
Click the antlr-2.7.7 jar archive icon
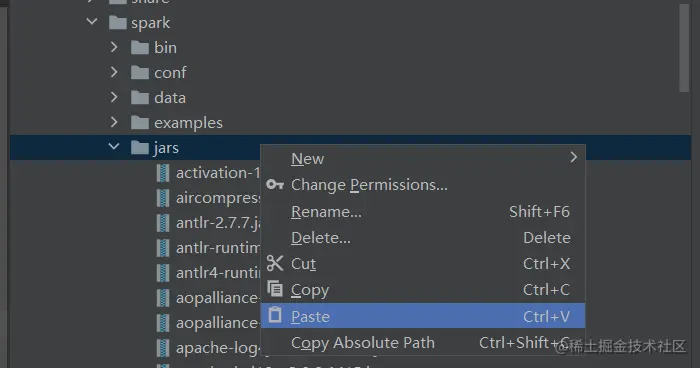(x=163, y=223)
